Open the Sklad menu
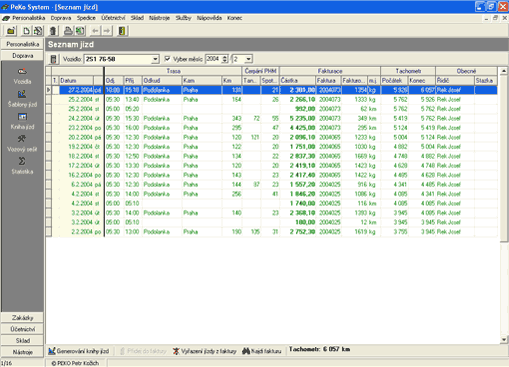The width and height of the screenshot is (509, 367). (137, 18)
